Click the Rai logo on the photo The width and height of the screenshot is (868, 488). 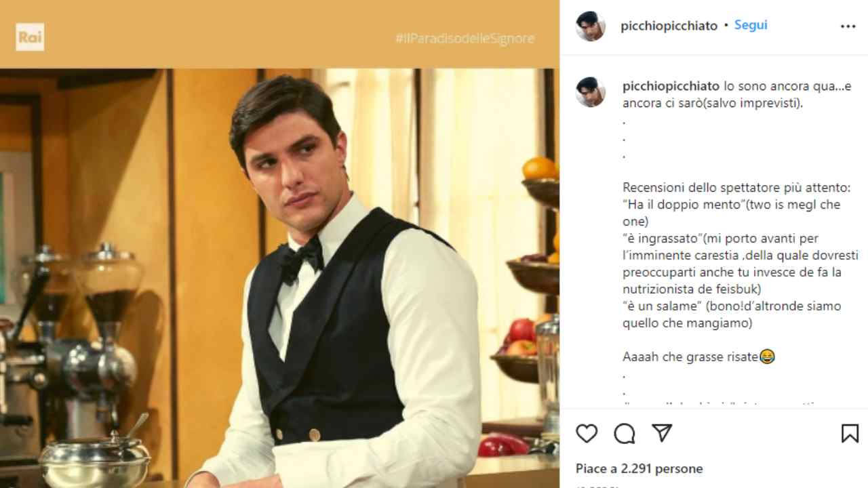tap(30, 37)
